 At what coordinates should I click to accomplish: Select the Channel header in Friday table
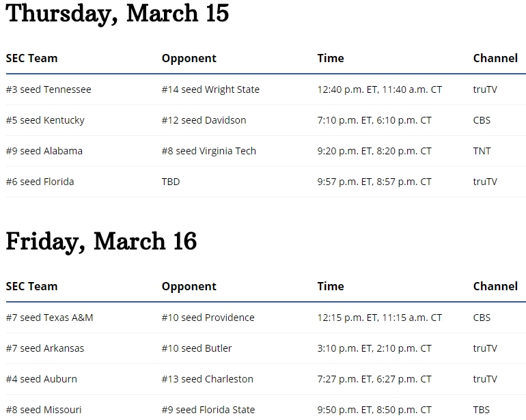coord(495,286)
